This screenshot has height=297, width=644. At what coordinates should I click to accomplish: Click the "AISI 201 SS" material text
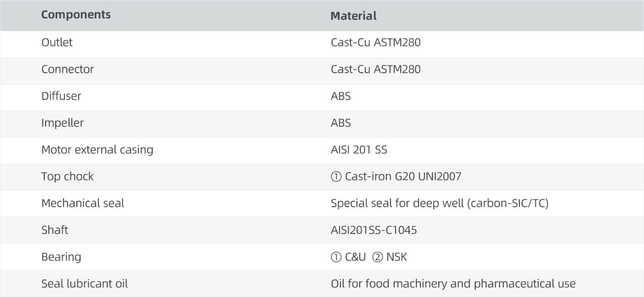359,150
